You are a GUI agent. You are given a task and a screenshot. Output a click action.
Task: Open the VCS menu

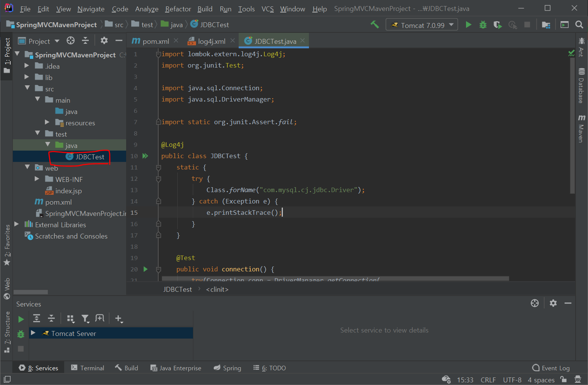coord(267,9)
